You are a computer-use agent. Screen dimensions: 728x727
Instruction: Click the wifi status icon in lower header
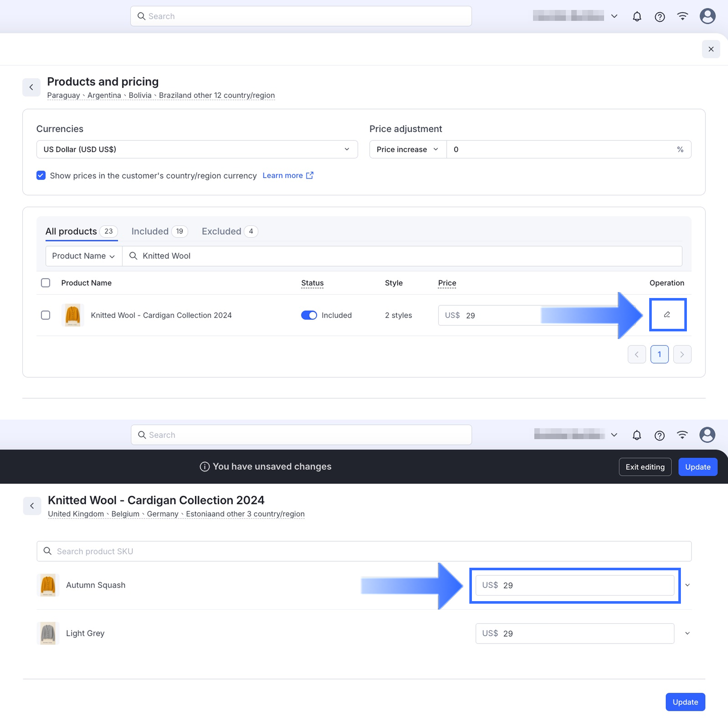(x=682, y=435)
